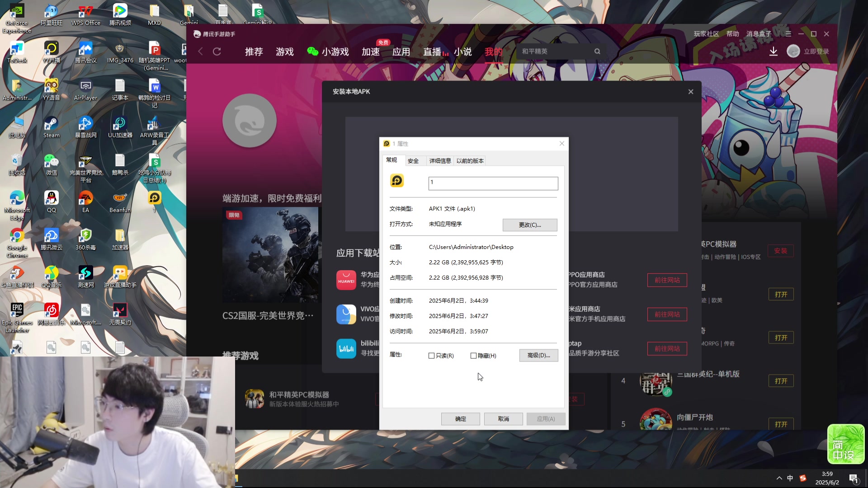
Task: Open UU加速器 desktop icon
Action: tap(120, 127)
